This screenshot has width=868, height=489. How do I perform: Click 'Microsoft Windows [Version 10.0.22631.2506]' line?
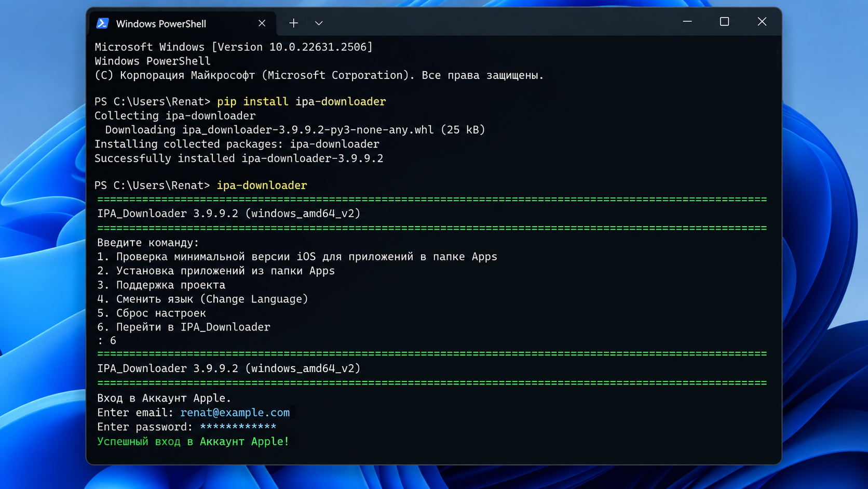point(234,47)
